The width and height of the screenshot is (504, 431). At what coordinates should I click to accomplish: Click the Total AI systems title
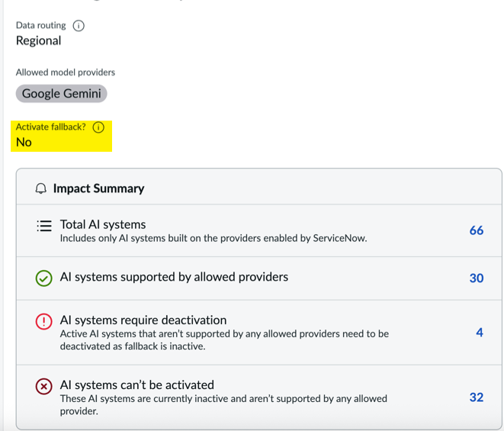(103, 224)
